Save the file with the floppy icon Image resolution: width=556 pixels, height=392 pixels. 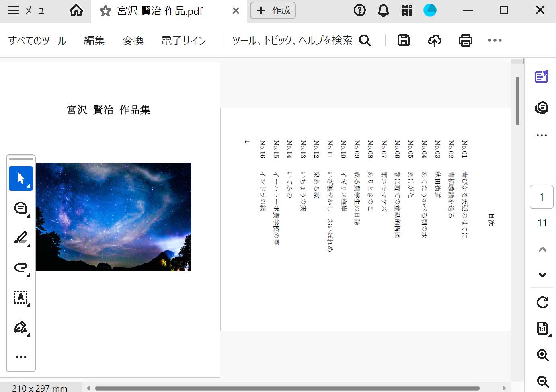tap(404, 40)
